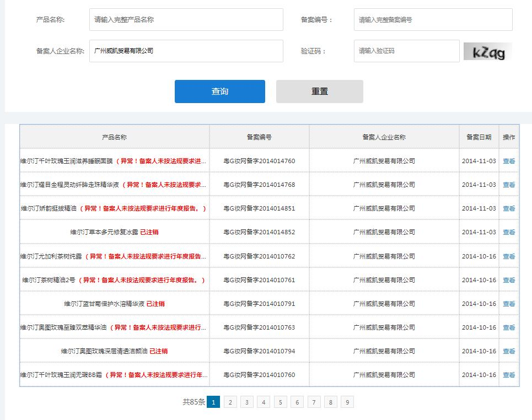View details for record 2014014760
The image size is (532, 420).
(x=508, y=161)
